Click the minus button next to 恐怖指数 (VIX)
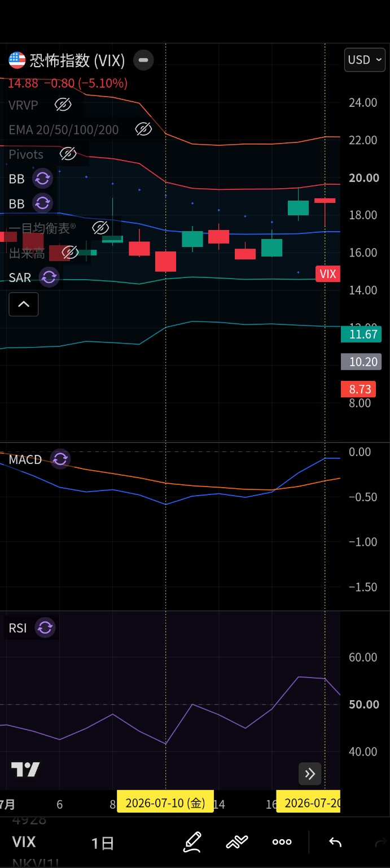This screenshot has width=390, height=868. (x=143, y=60)
